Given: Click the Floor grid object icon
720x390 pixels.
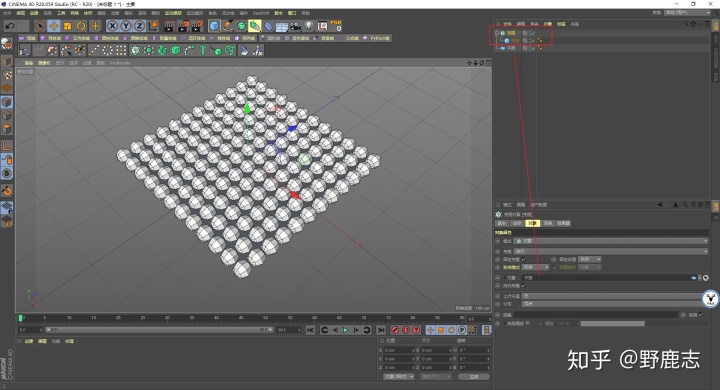Looking at the screenshot, I should 281,26.
